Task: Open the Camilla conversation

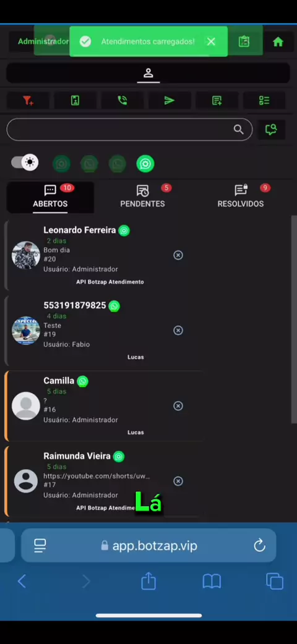Action: pyautogui.click(x=104, y=406)
